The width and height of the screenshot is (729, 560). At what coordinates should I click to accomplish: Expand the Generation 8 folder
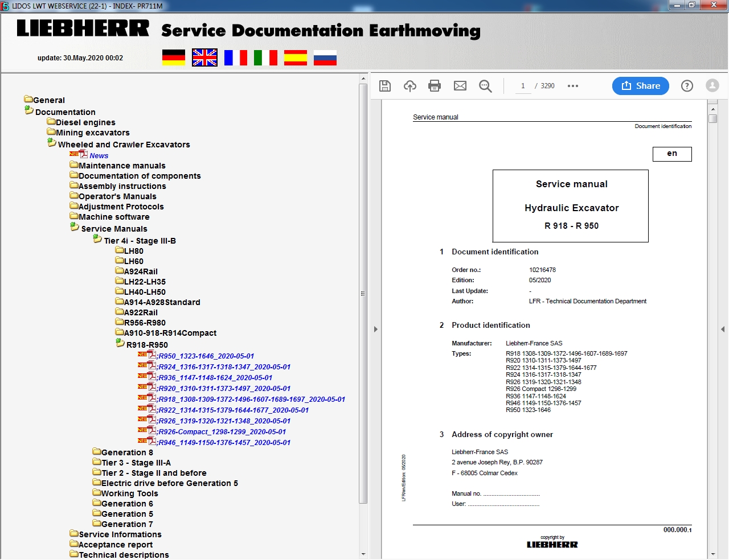97,452
